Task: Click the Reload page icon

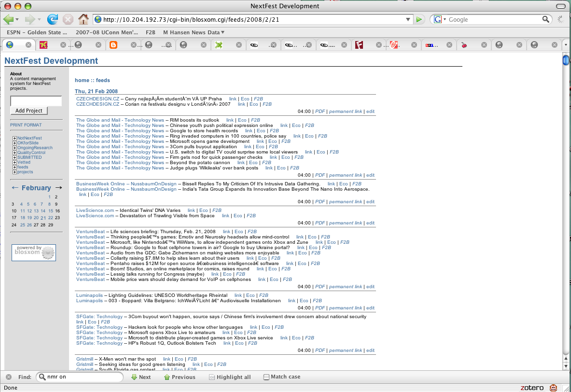Action: (x=52, y=19)
